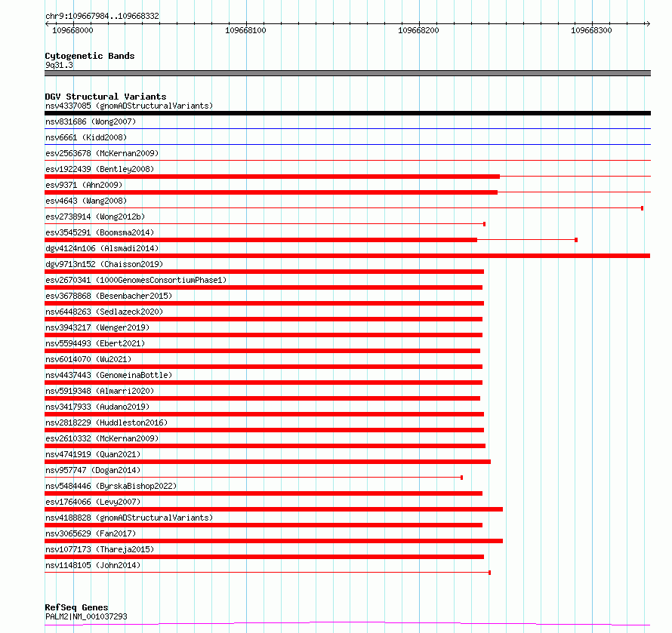672x633 pixels.
Task: Open variant nsv6661 (Kidd2008)
Action: (86, 137)
